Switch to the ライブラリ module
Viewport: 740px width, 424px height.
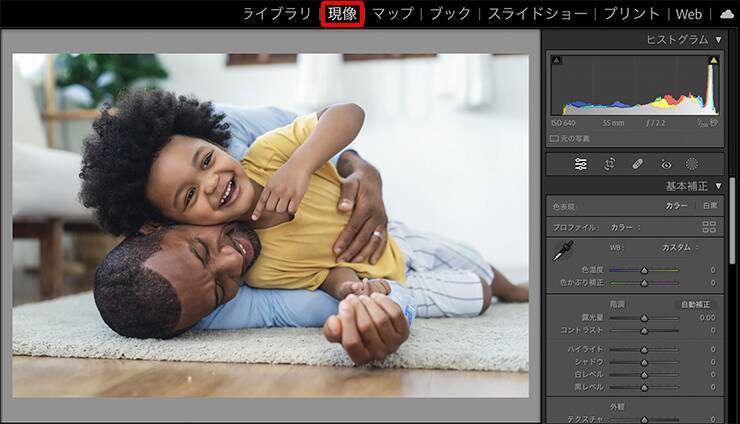pyautogui.click(x=277, y=14)
